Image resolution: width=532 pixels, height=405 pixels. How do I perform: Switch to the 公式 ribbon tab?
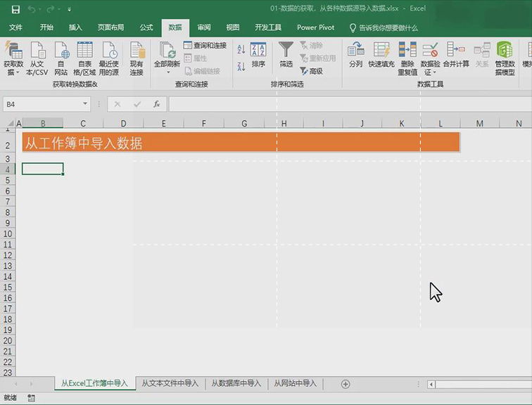coord(146,27)
